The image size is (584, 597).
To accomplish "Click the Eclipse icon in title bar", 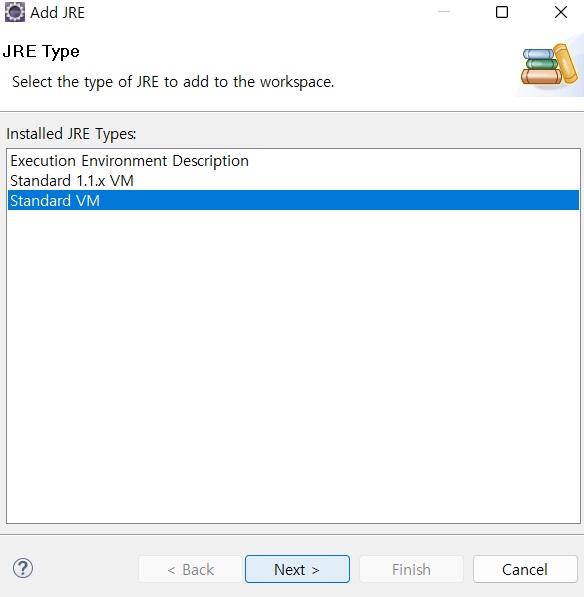I will coord(15,12).
